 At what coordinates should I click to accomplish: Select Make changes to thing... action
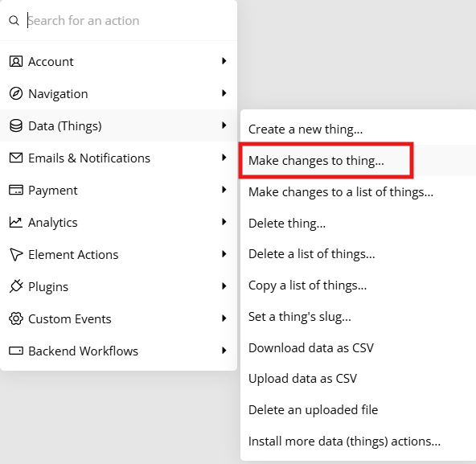click(x=316, y=161)
